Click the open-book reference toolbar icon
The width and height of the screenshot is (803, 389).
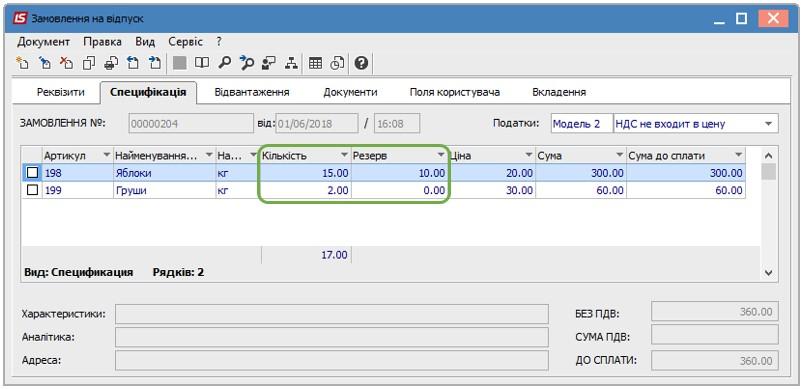tap(202, 63)
